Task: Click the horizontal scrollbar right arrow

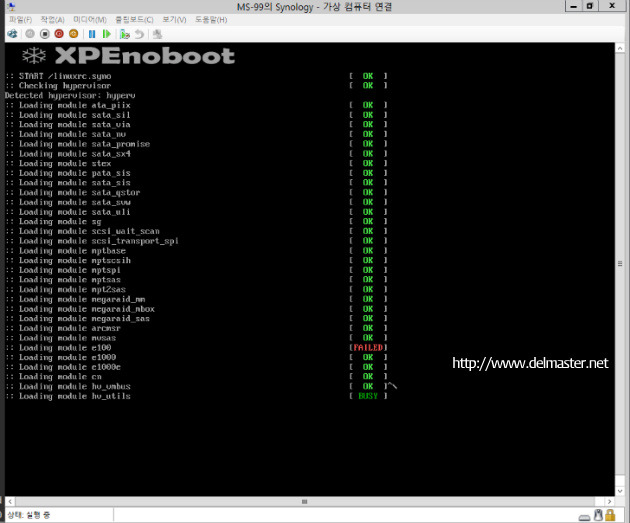Action: click(610, 501)
